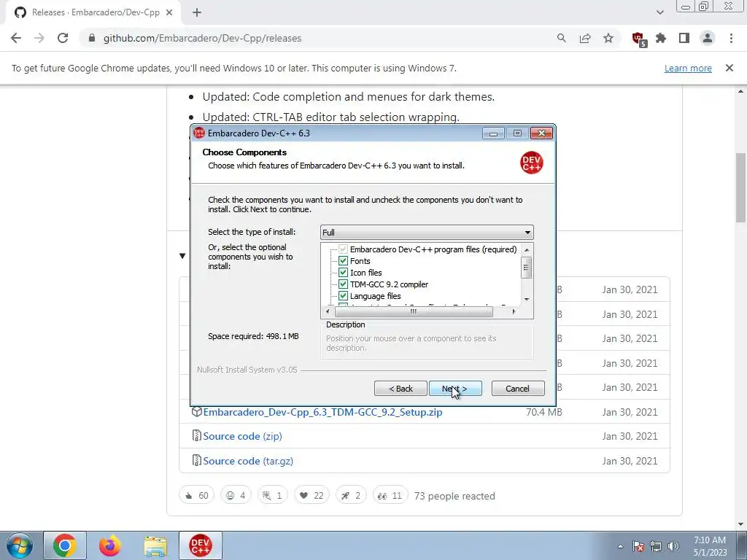Viewport: 747px width, 560px height.
Task: Click the thumbs up reaction 60
Action: [197, 496]
